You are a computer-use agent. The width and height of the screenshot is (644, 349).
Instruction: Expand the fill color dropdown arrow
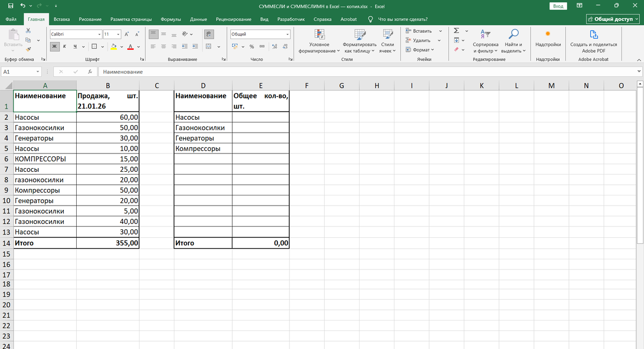[122, 46]
